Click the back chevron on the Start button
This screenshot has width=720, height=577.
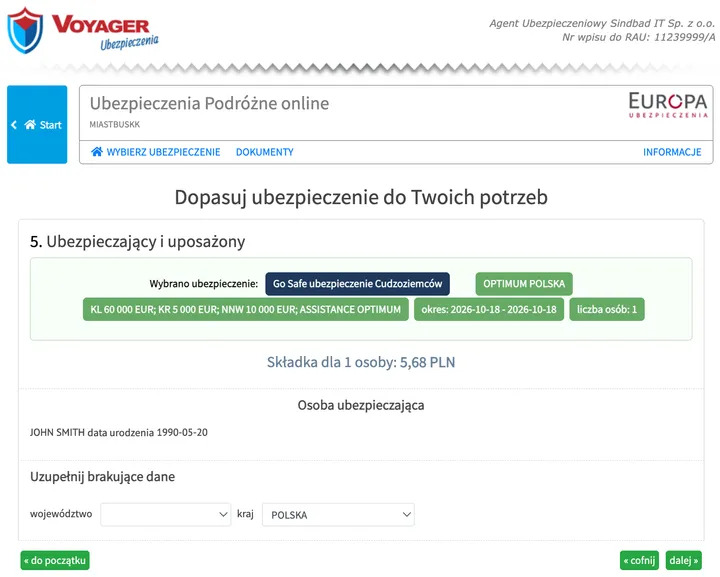[x=14, y=124]
